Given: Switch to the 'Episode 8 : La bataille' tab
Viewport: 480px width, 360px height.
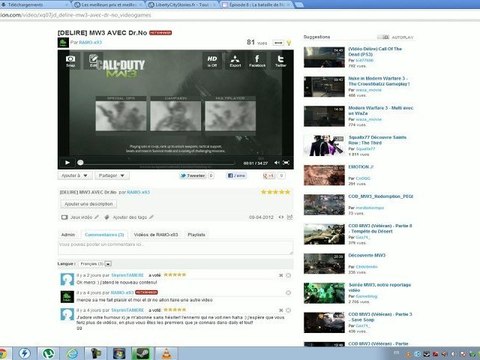Looking at the screenshot, I should click(257, 5).
